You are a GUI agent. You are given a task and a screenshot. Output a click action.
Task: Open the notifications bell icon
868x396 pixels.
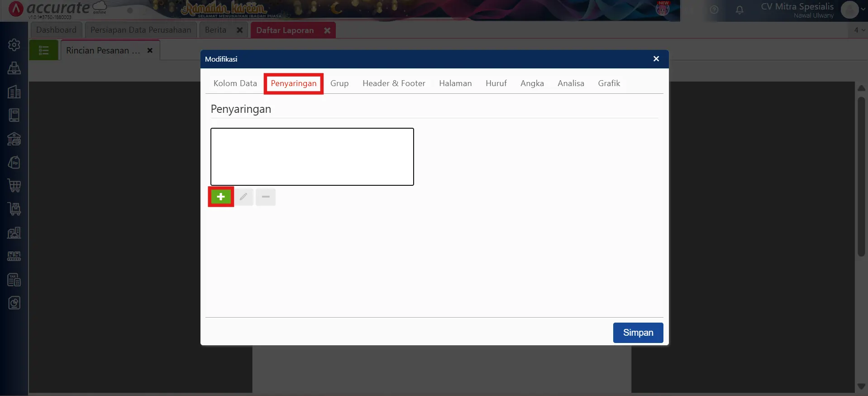pyautogui.click(x=739, y=10)
